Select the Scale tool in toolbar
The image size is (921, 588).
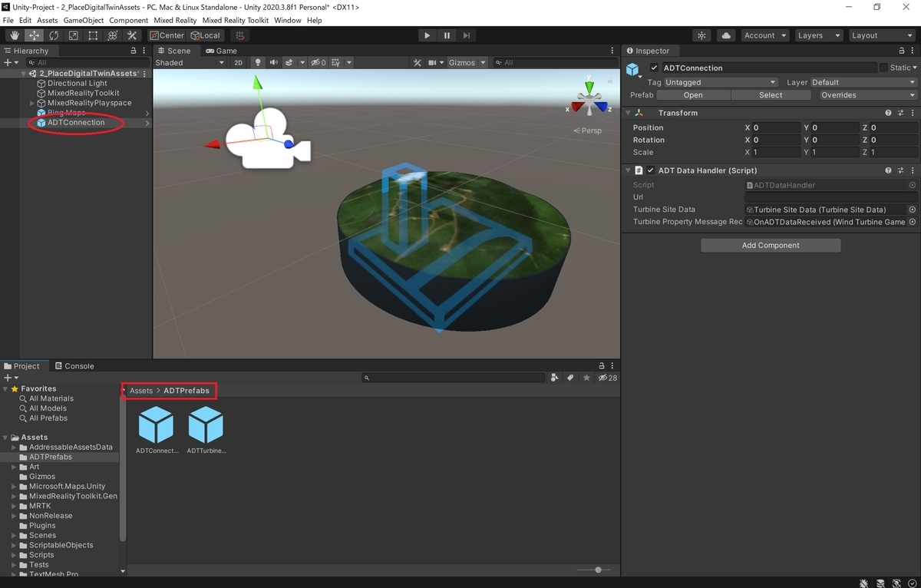click(74, 35)
